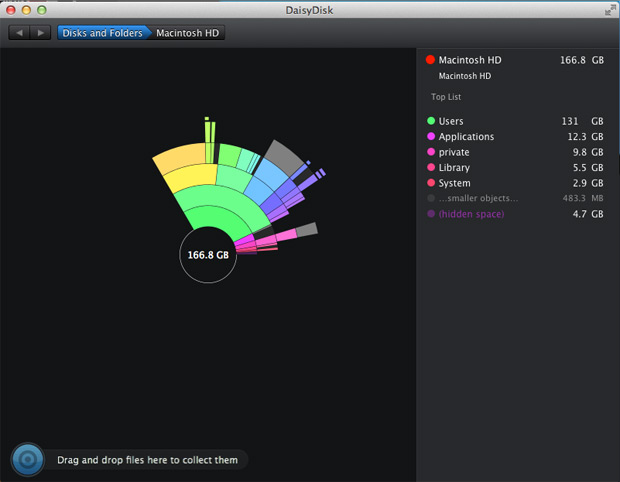The height and width of the screenshot is (482, 620).
Task: Click the green zoom window button
Action: tap(42, 10)
